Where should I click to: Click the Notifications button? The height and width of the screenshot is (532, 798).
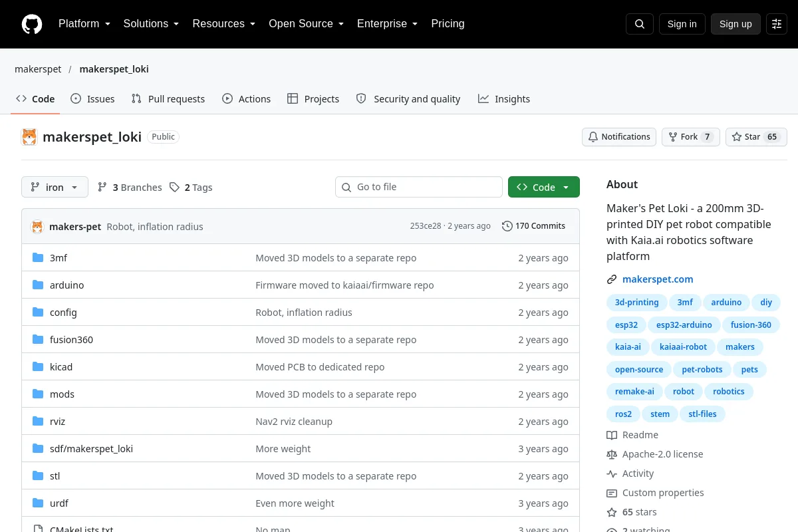click(x=619, y=137)
